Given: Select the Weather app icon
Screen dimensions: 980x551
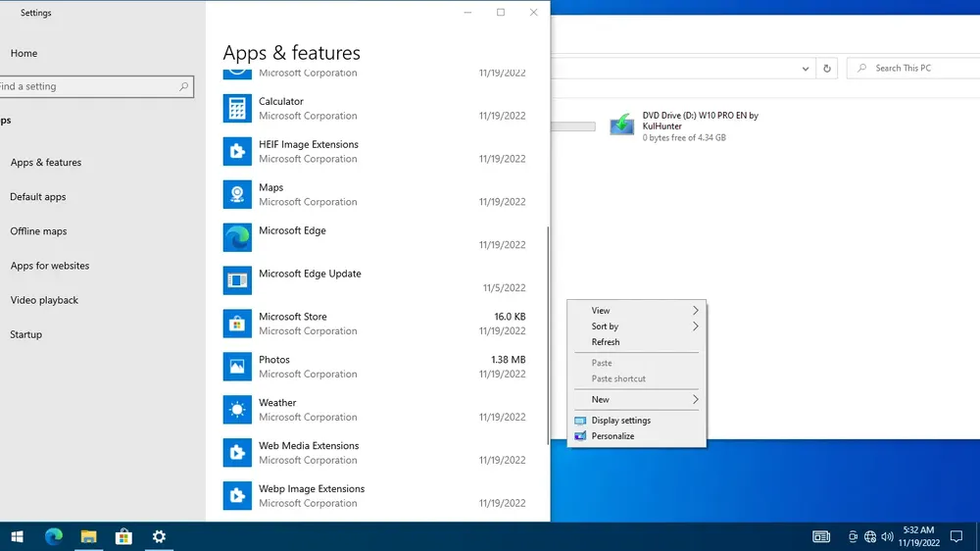Looking at the screenshot, I should pos(237,410).
